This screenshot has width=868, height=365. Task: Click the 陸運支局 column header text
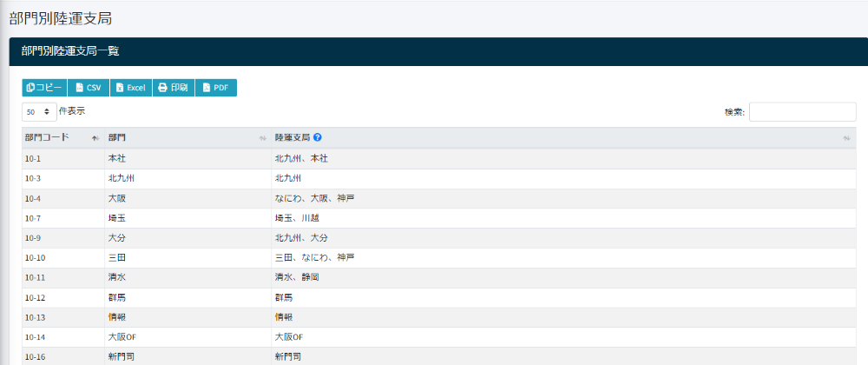point(293,138)
